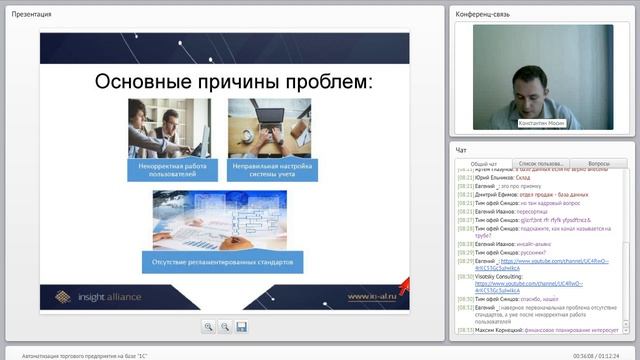Click the insight alliance logo on slide
This screenshot has height=360, width=640.
[98, 297]
